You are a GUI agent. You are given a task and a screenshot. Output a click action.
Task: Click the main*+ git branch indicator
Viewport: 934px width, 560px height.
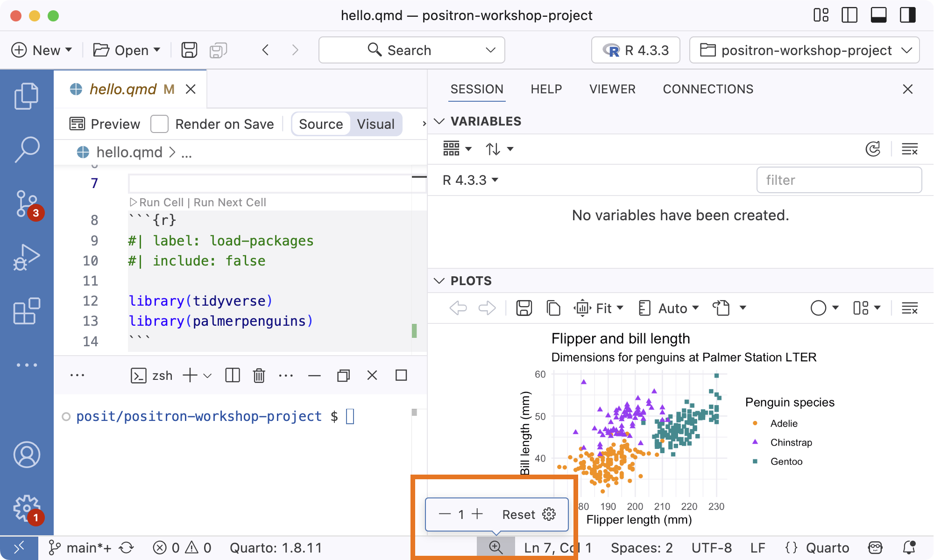[x=81, y=548]
